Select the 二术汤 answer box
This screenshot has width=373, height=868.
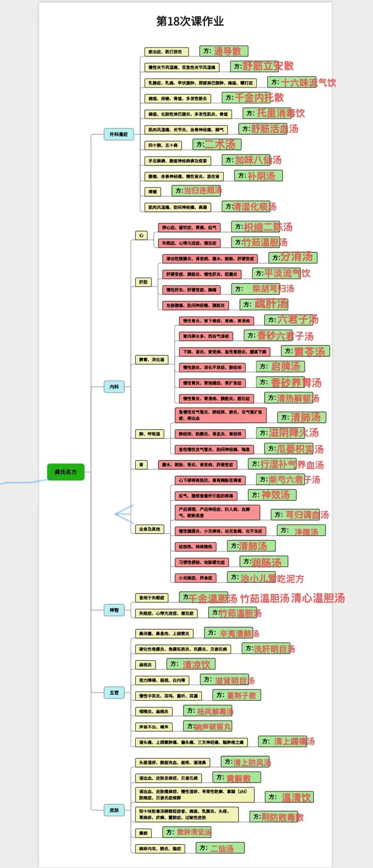(217, 144)
